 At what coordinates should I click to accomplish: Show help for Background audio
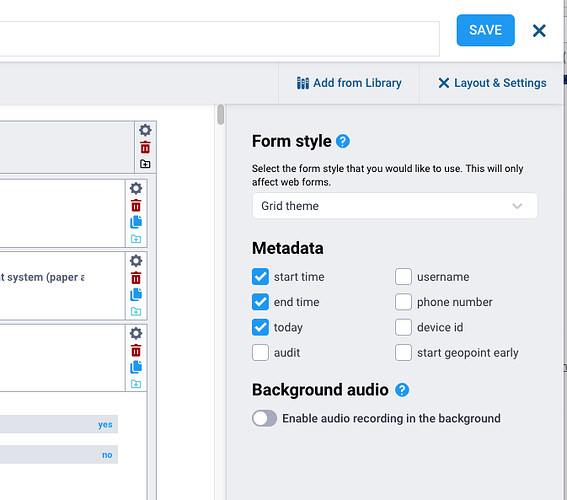click(x=402, y=390)
